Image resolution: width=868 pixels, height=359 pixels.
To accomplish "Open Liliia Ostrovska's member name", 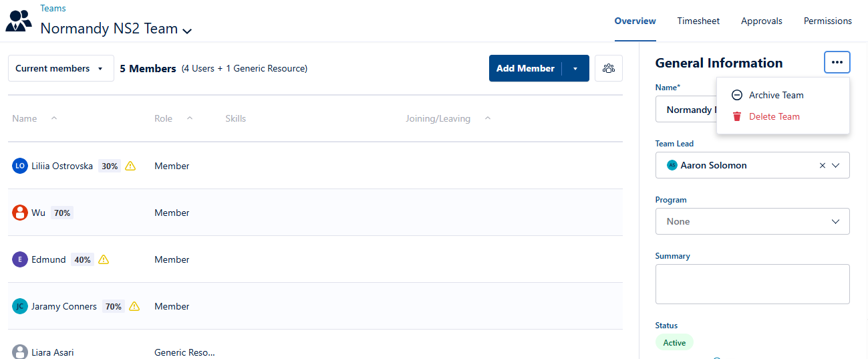I will [x=62, y=166].
